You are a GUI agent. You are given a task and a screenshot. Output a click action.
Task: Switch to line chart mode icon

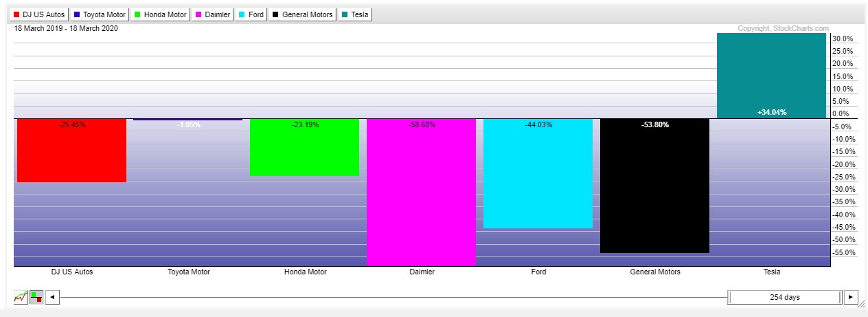coord(21,297)
